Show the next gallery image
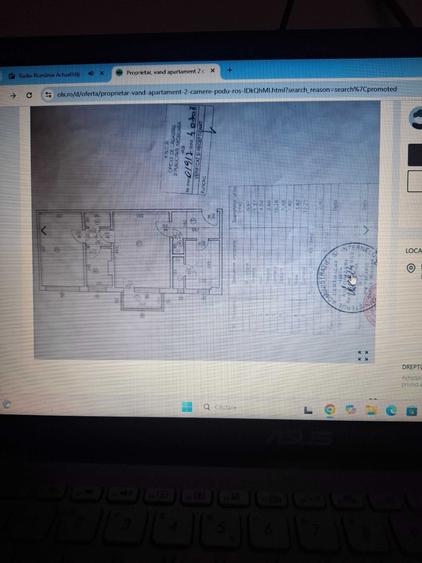The image size is (422, 563). [366, 230]
